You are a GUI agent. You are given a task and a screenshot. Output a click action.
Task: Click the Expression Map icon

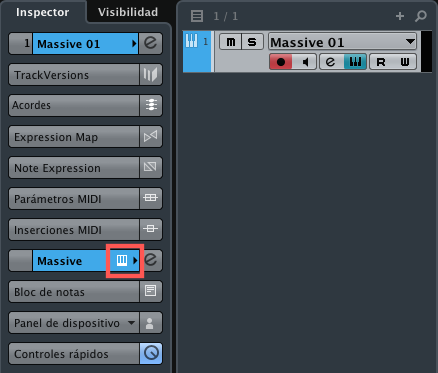(x=151, y=136)
